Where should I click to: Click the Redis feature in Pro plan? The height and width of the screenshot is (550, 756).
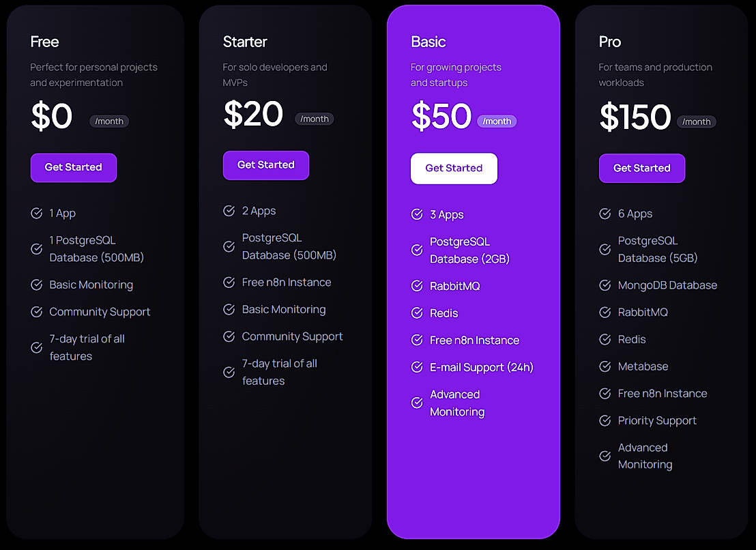point(632,339)
